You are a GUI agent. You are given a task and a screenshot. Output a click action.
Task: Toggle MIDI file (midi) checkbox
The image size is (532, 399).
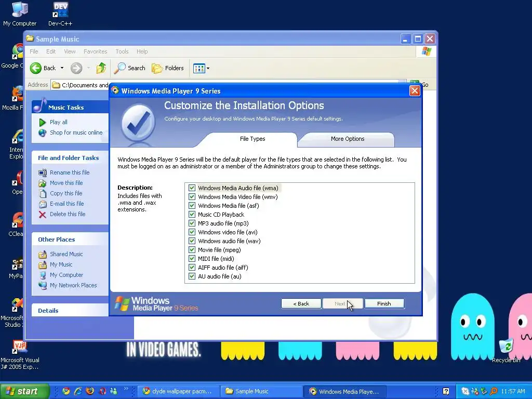(x=192, y=259)
